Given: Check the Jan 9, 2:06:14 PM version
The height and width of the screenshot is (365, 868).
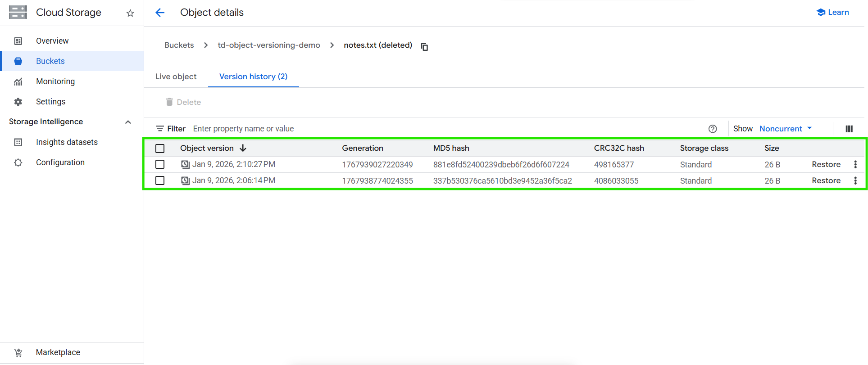Looking at the screenshot, I should (160, 180).
